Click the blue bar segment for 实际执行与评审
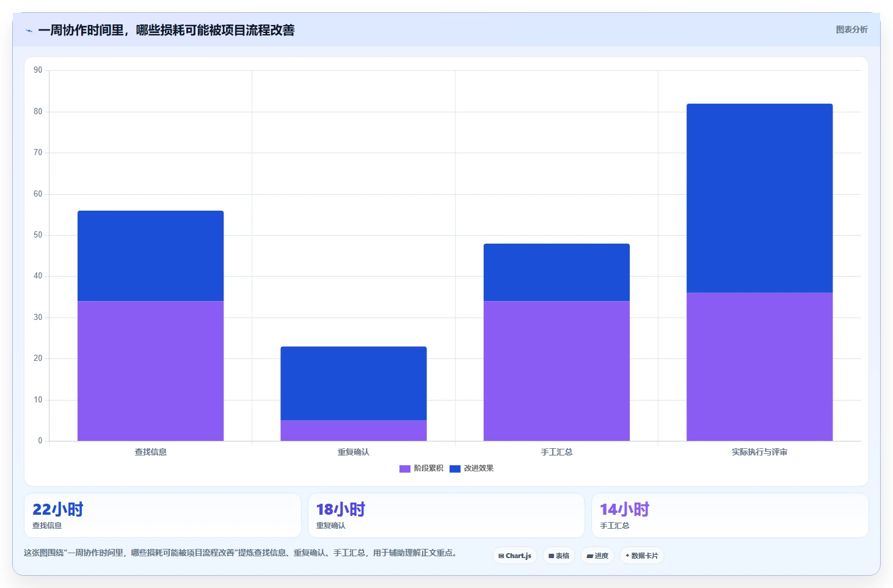This screenshot has width=893, height=588. [x=760, y=198]
